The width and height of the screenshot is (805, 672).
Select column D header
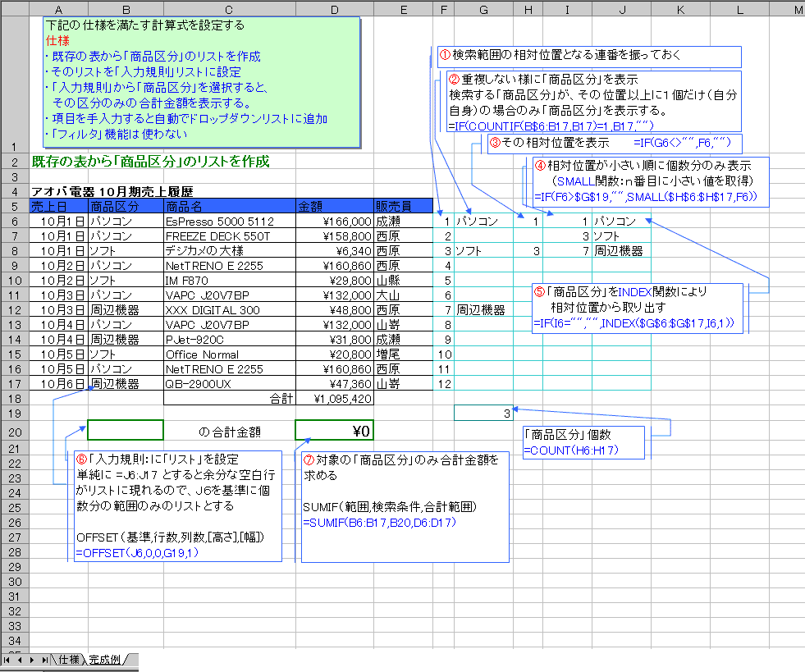tap(335, 9)
